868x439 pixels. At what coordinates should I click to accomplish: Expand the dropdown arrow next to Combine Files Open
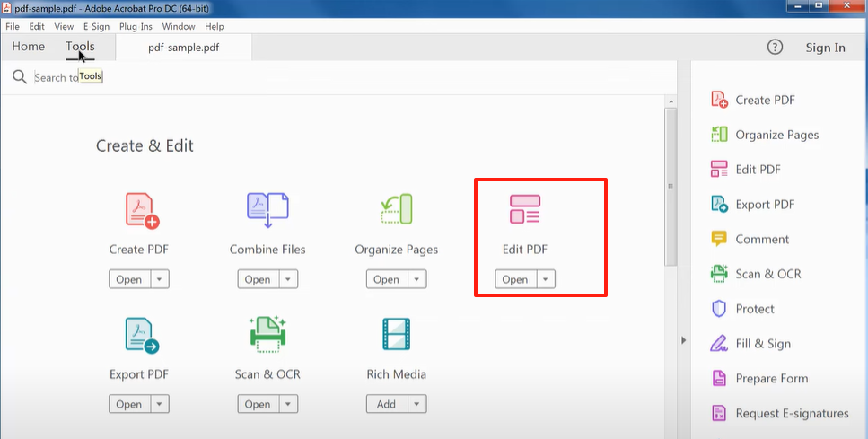288,279
